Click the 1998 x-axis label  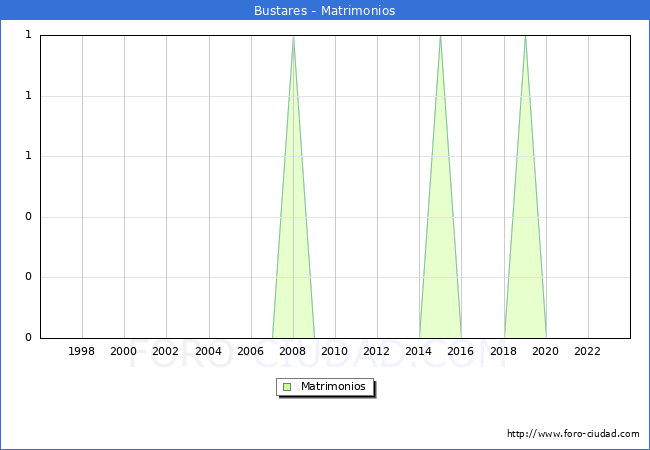point(82,351)
